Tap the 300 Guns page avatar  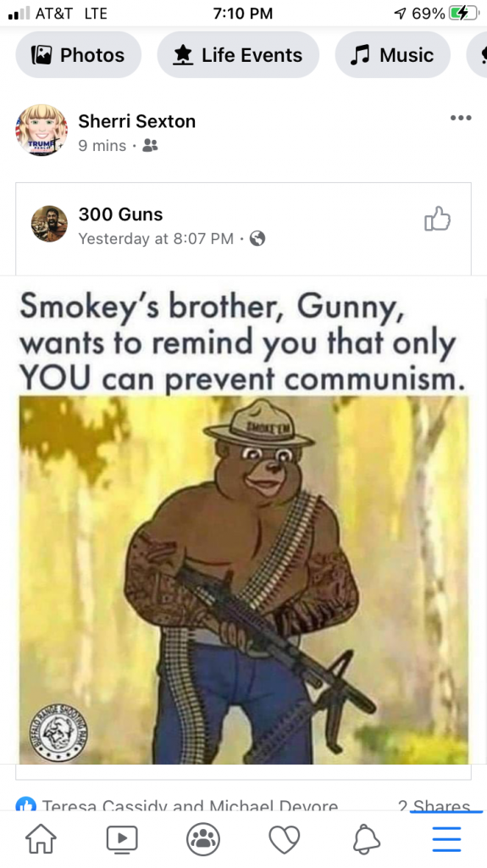[49, 224]
